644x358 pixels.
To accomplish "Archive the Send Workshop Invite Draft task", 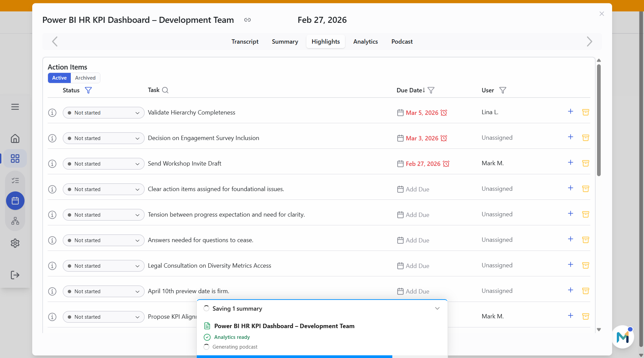I will pos(586,163).
